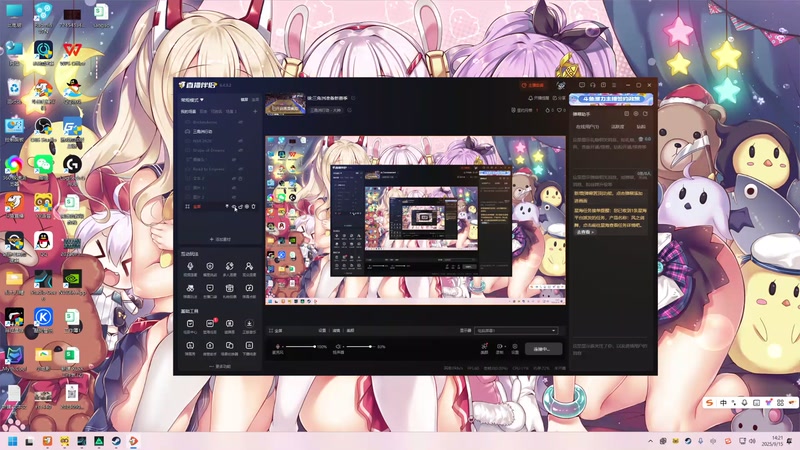800x450 pixels.
Task: Click the speaker icon beside the volume slider
Action: [338, 346]
